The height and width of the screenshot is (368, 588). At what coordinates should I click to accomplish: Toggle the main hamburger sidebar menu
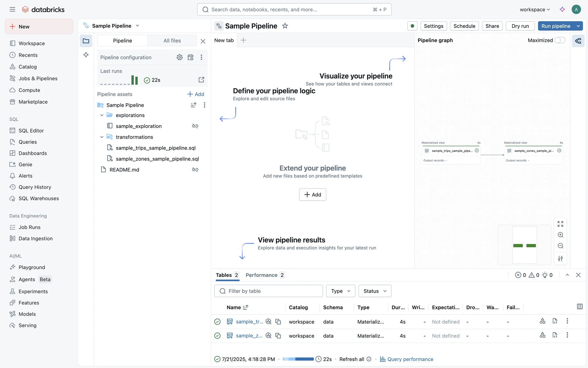pyautogui.click(x=12, y=10)
